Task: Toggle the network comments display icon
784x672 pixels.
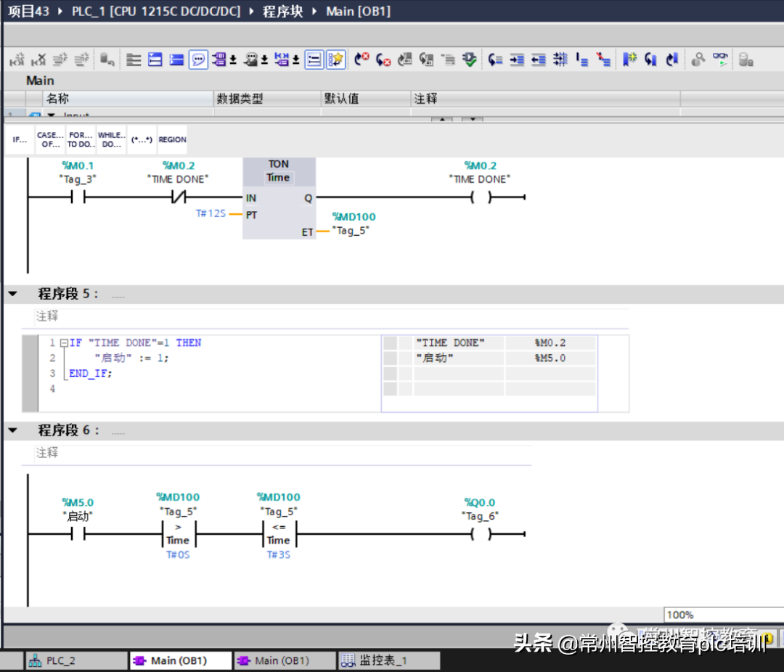Action: pyautogui.click(x=314, y=60)
